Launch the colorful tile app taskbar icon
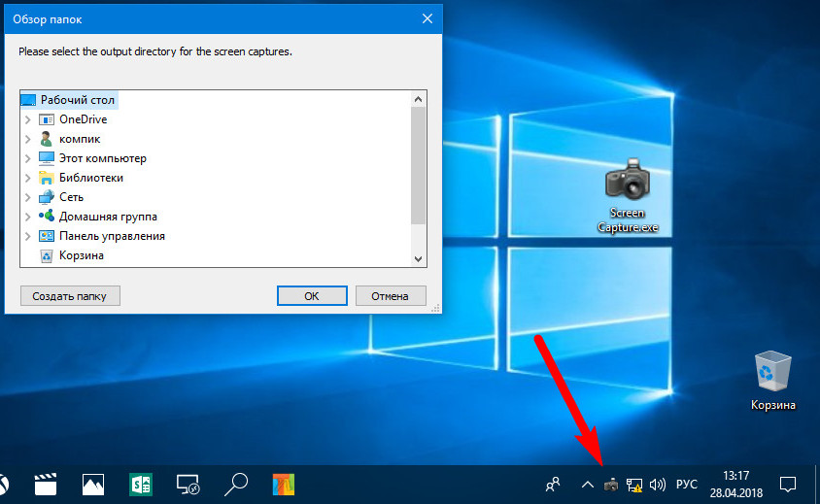The height and width of the screenshot is (504, 820). click(284, 485)
